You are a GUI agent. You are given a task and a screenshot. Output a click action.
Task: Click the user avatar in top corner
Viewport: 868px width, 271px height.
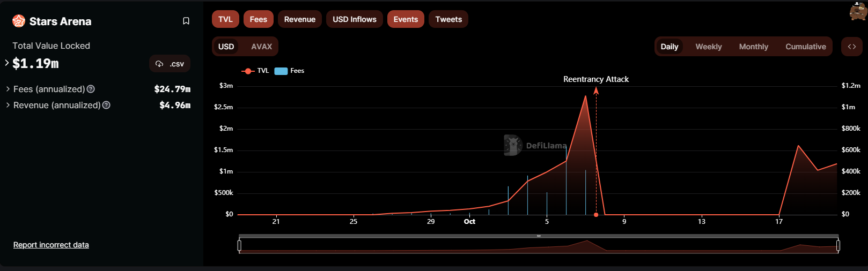[x=857, y=11]
